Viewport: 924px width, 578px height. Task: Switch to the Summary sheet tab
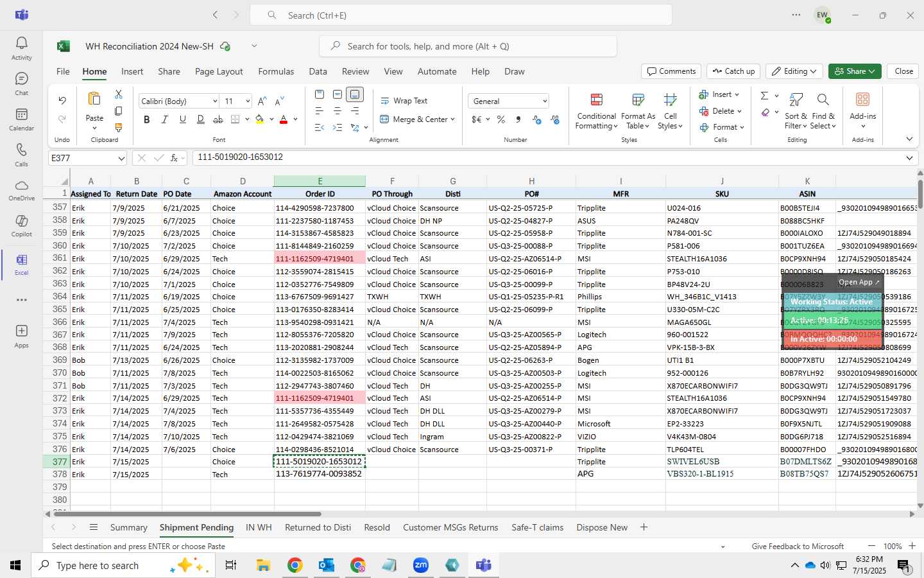point(128,527)
